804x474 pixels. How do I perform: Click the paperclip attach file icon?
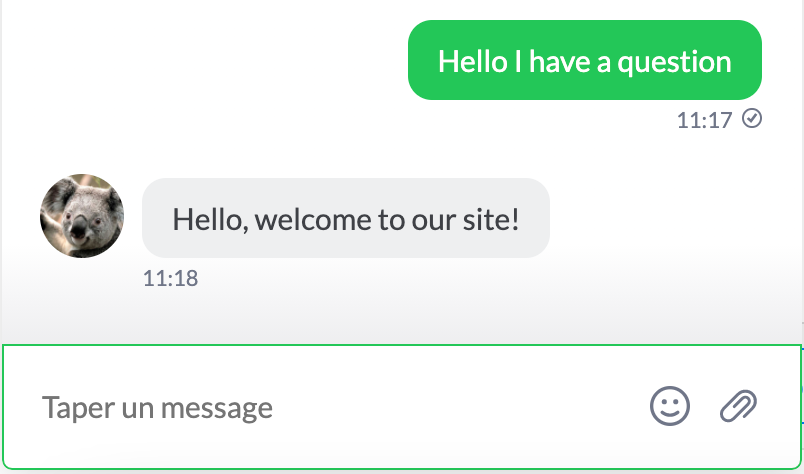[739, 405]
